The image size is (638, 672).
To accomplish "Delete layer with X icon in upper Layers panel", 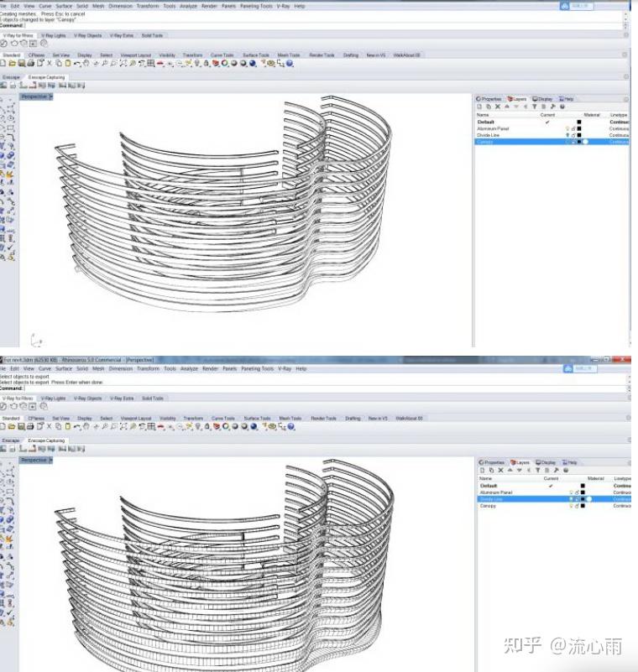I will (x=498, y=107).
